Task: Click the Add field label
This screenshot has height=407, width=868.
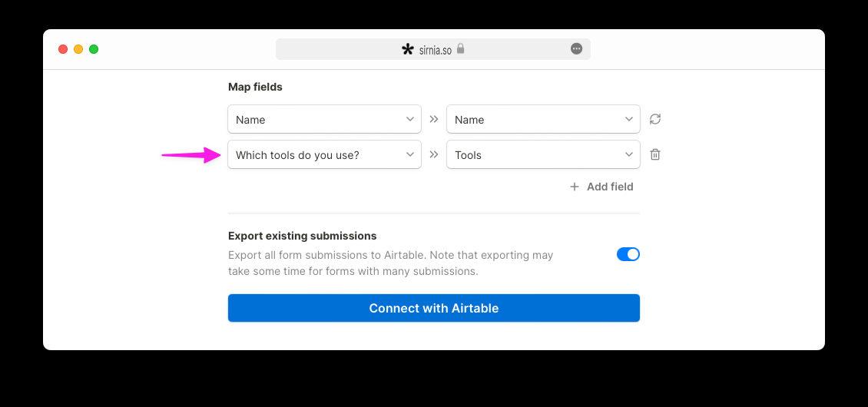Action: 610,187
